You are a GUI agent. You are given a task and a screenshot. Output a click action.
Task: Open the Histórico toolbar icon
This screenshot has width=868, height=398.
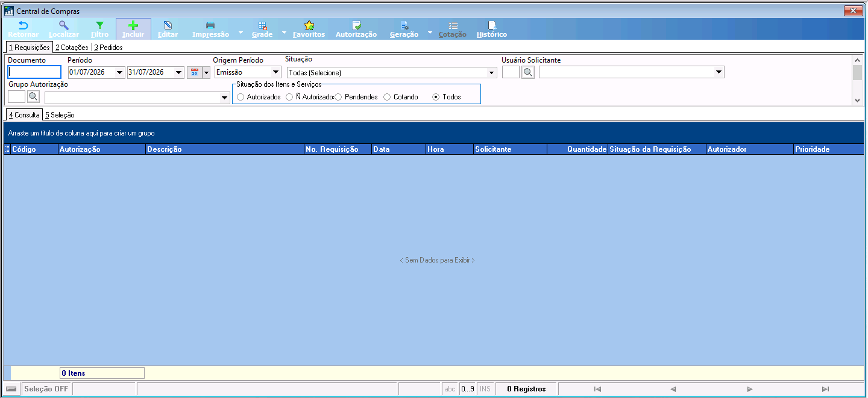click(492, 25)
